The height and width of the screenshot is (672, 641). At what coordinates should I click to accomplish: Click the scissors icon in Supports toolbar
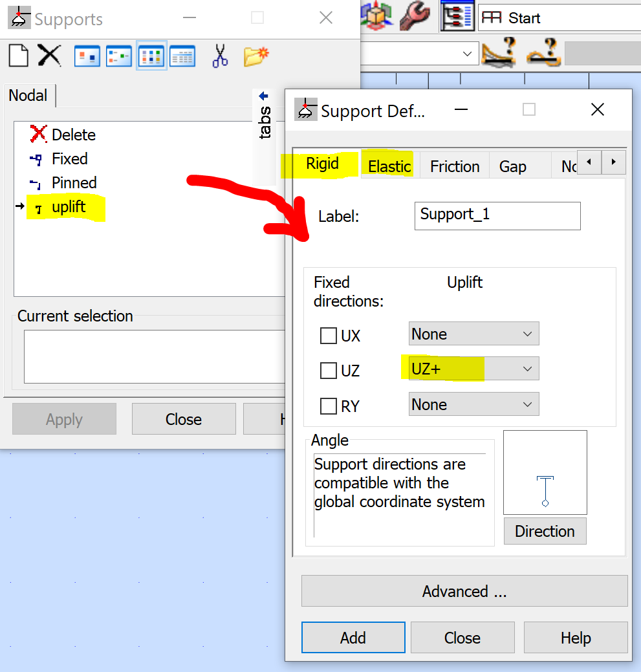click(220, 56)
